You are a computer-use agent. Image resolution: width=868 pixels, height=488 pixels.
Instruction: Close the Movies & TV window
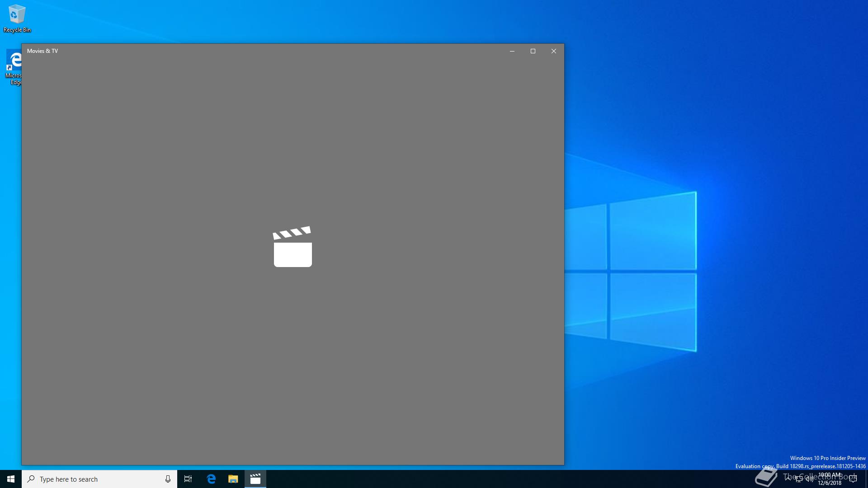pyautogui.click(x=554, y=51)
